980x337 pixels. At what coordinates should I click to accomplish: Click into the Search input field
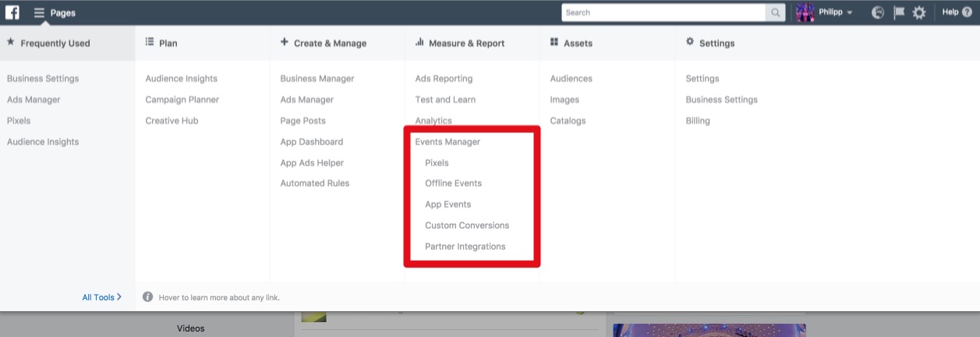pyautogui.click(x=664, y=12)
